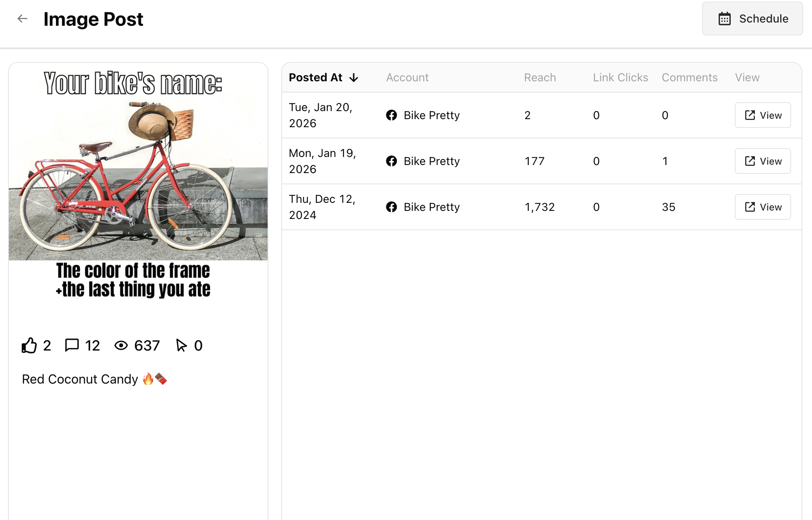Click the cursor link-clicks icon

pos(181,345)
